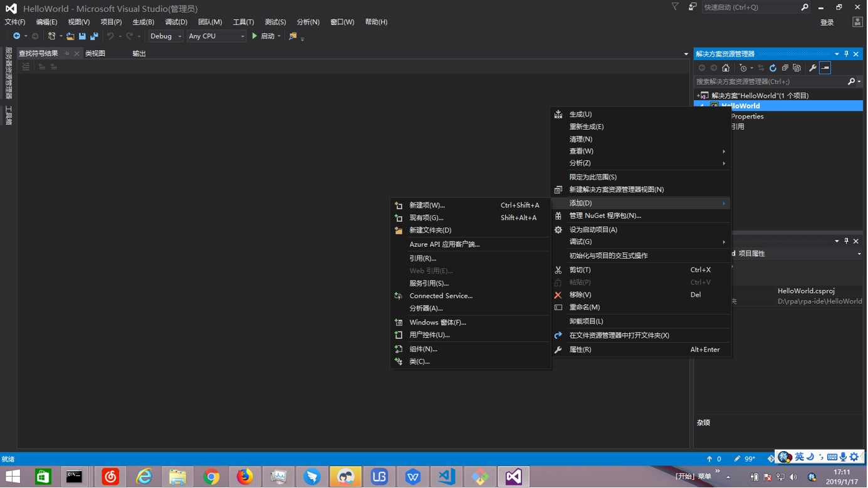Click the single-disk Save icon
The height and width of the screenshot is (488, 868).
(82, 36)
